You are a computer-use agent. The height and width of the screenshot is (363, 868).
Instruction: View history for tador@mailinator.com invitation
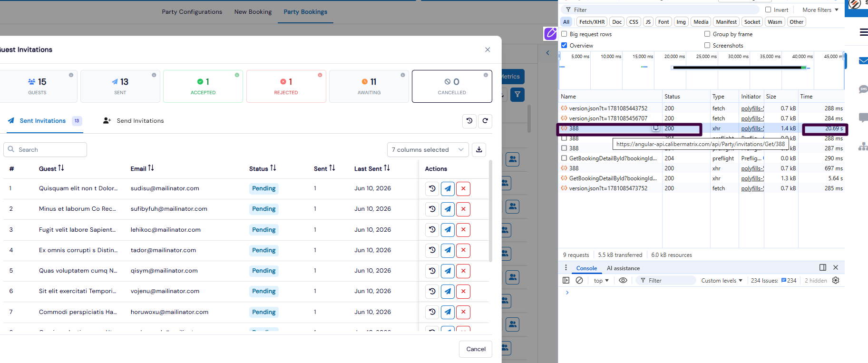pos(432,250)
